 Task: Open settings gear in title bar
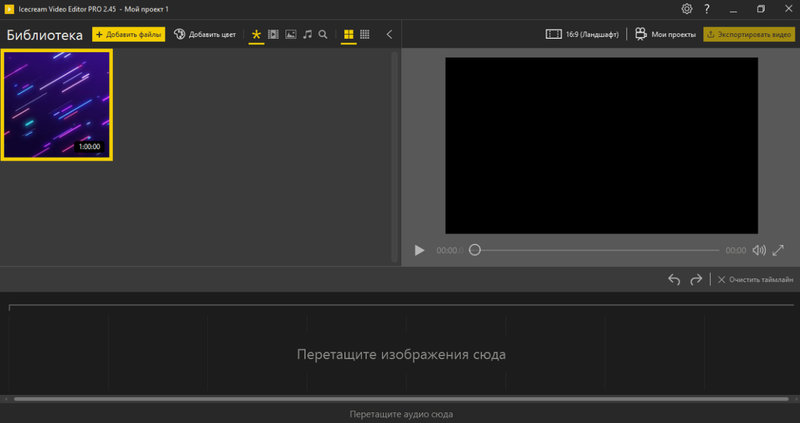[687, 9]
